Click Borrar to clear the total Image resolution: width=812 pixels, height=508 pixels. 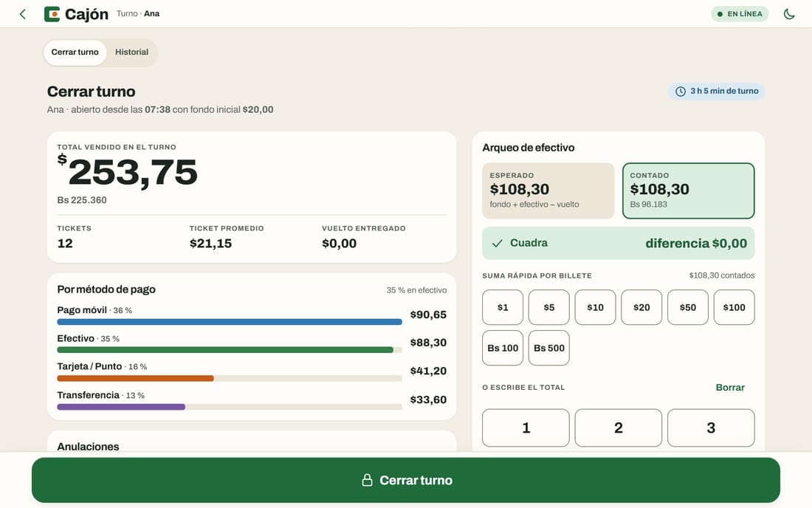729,388
